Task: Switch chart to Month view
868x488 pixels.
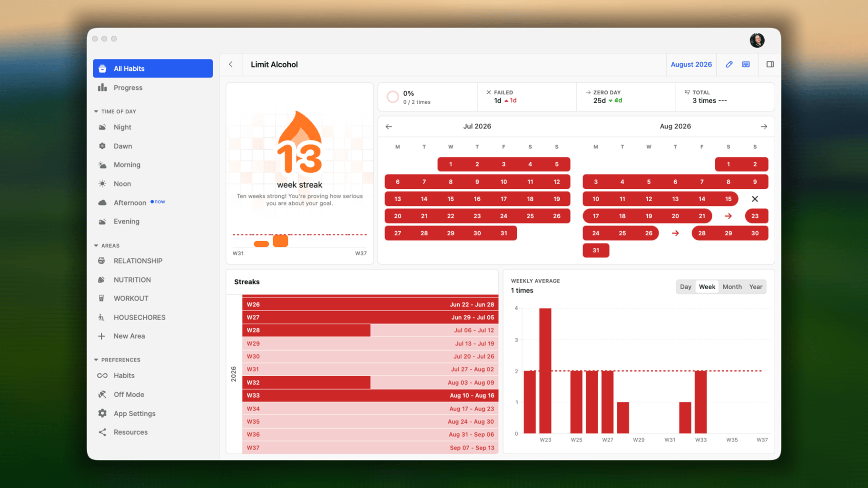Action: click(732, 287)
